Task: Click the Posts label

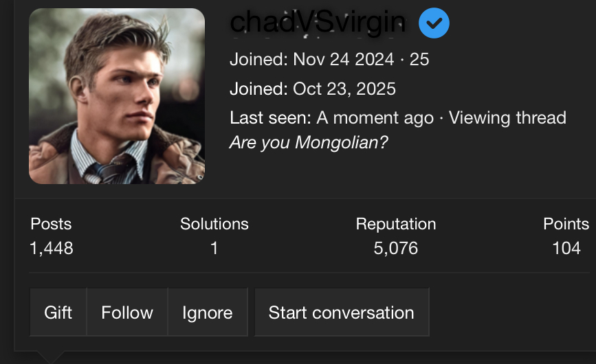Action: [x=51, y=224]
